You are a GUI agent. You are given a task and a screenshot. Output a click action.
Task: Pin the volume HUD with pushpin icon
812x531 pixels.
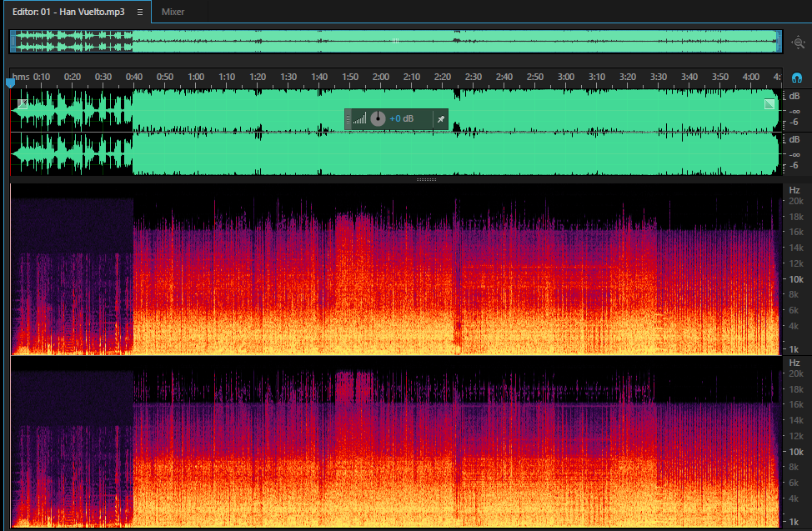441,119
